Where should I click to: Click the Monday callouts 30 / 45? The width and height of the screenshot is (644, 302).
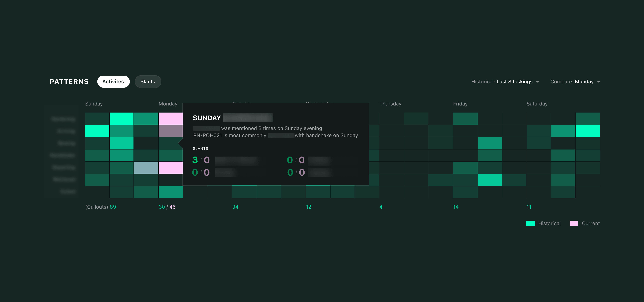[167, 207]
